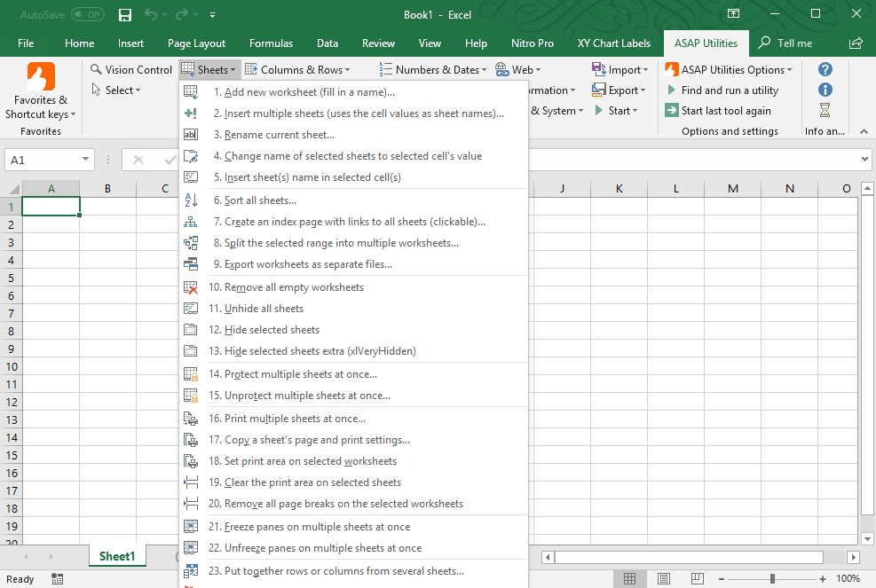Viewport: 876px width, 588px height.
Task: Open the Start dropdown in the ribbon
Action: 617,110
